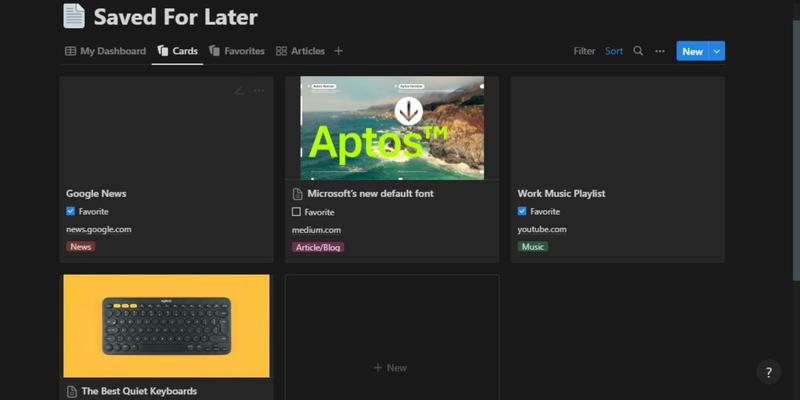Click the Saved For Later page icon

coord(74,16)
